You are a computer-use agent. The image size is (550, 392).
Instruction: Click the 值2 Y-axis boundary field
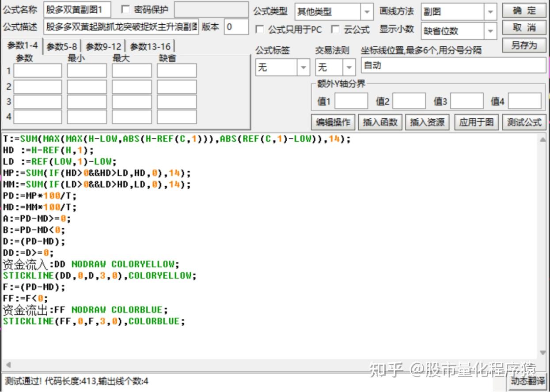409,101
